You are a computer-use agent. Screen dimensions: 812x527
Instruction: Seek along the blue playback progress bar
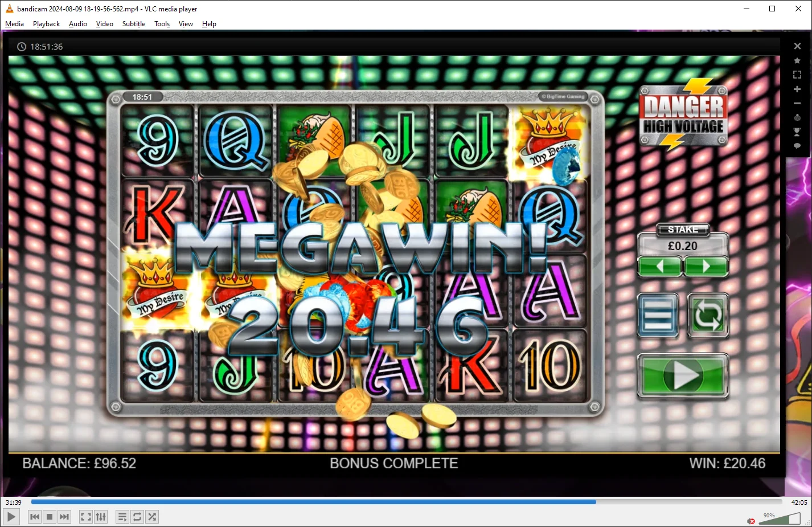[x=407, y=502]
